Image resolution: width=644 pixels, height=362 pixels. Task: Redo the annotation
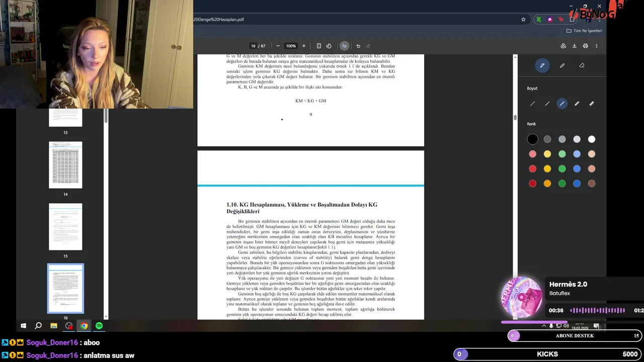click(x=368, y=46)
